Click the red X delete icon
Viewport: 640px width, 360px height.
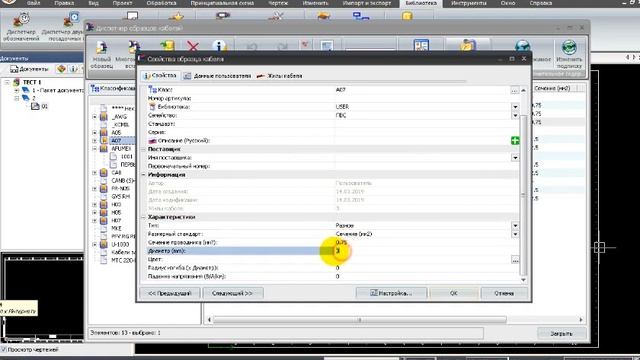[x=193, y=47]
